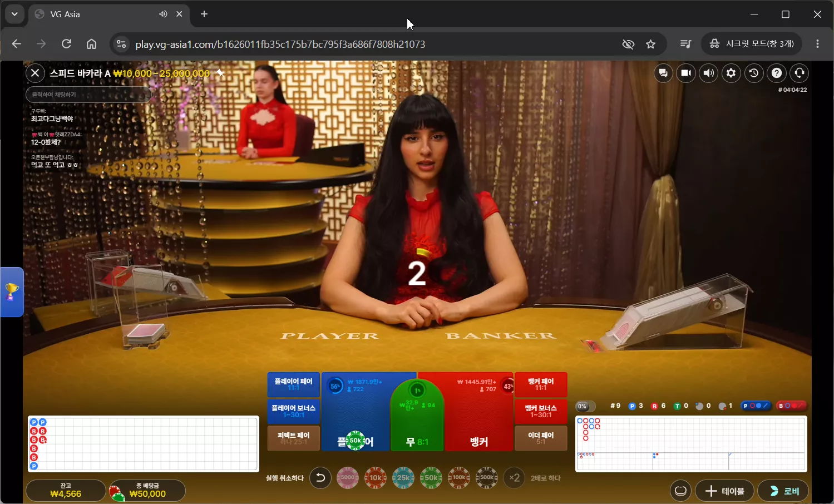Click the chat input field
834x504 pixels.
click(88, 95)
